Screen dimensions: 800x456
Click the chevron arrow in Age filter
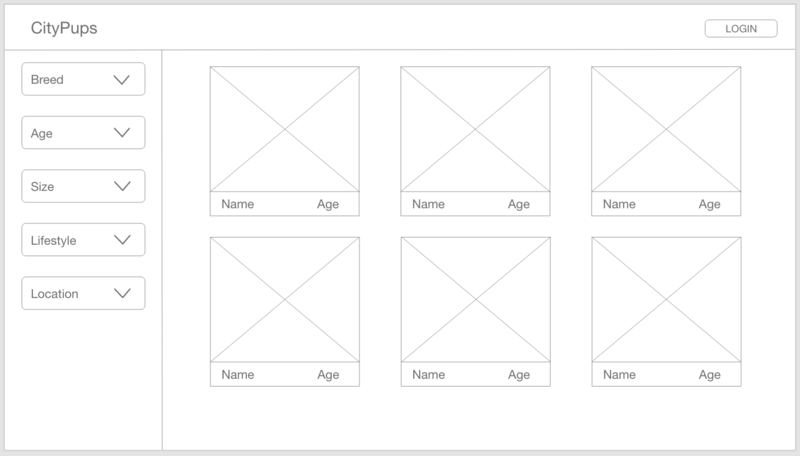[x=121, y=133]
